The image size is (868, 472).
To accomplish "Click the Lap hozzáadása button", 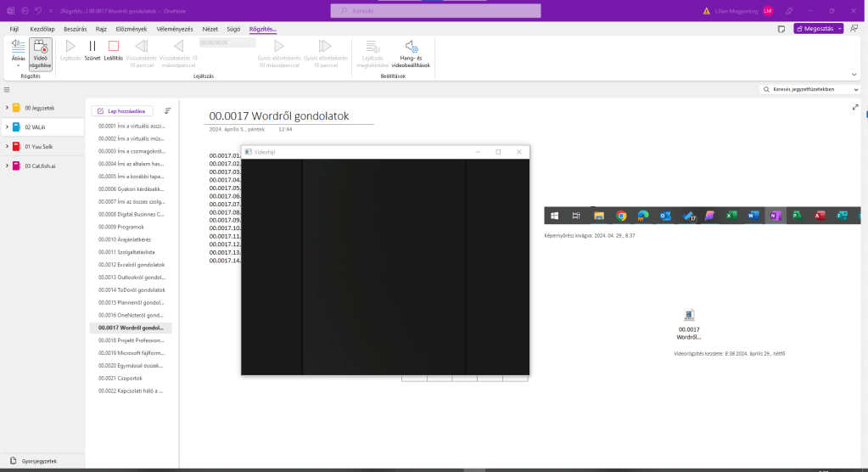I will point(122,110).
